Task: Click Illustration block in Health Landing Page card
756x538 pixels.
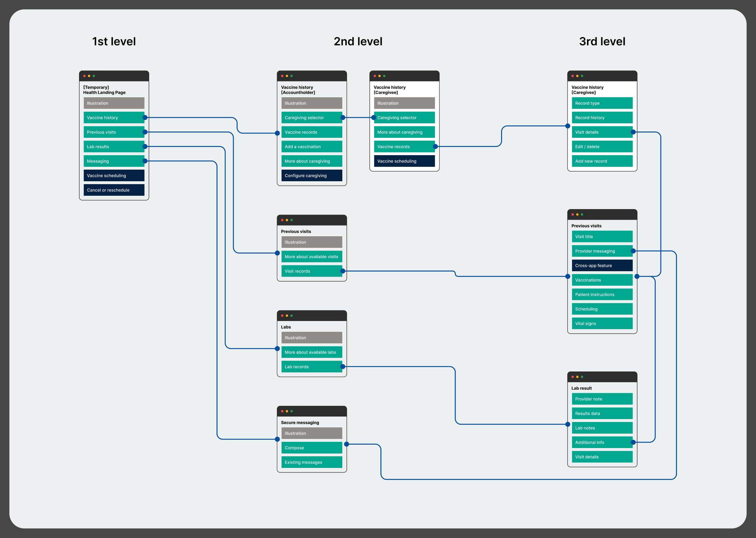Action: (x=114, y=103)
